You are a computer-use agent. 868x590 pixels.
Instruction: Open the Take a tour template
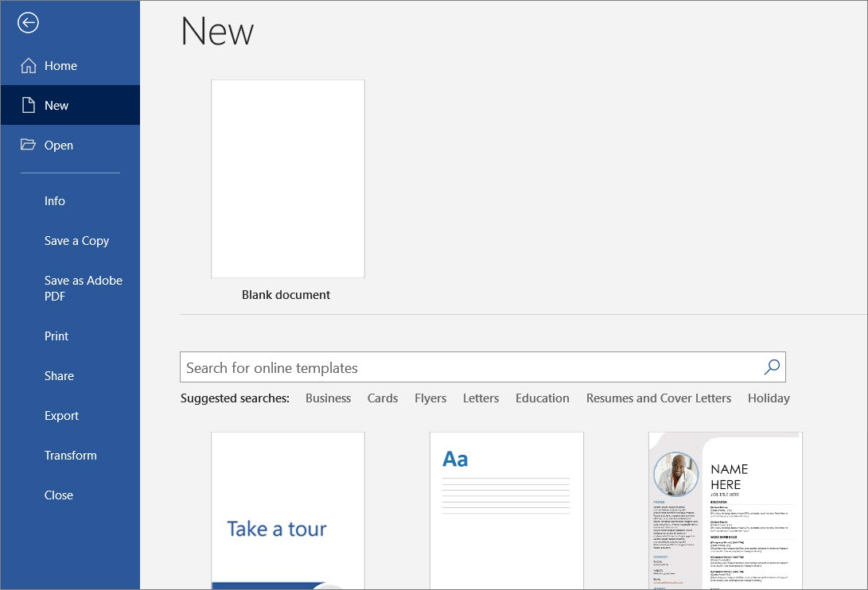pyautogui.click(x=288, y=510)
